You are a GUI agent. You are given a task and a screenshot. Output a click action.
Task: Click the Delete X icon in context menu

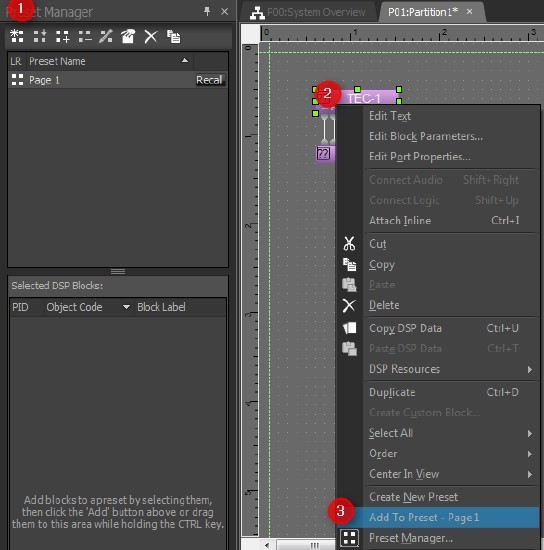(349, 305)
